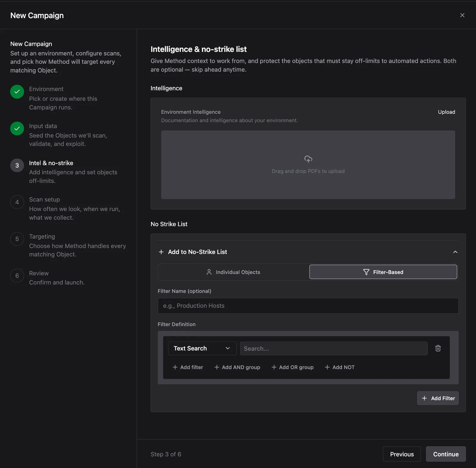Click the cloud upload icon in drop zone
The width and height of the screenshot is (476, 468).
(308, 159)
